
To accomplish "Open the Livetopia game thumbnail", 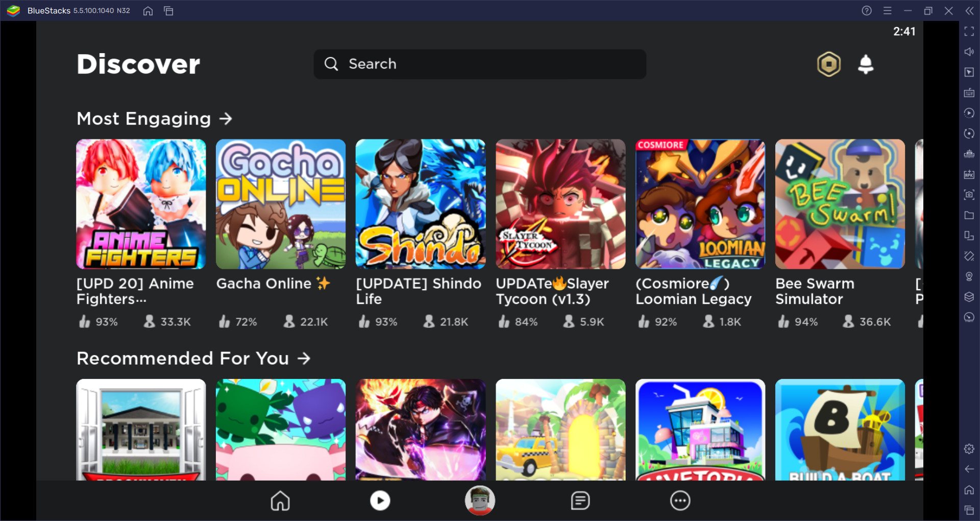I will (x=700, y=430).
